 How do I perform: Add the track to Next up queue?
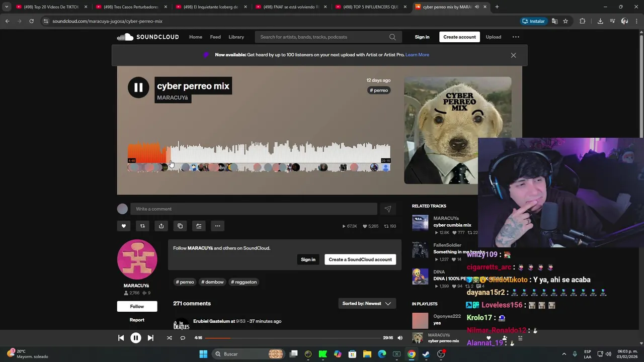pos(199,226)
